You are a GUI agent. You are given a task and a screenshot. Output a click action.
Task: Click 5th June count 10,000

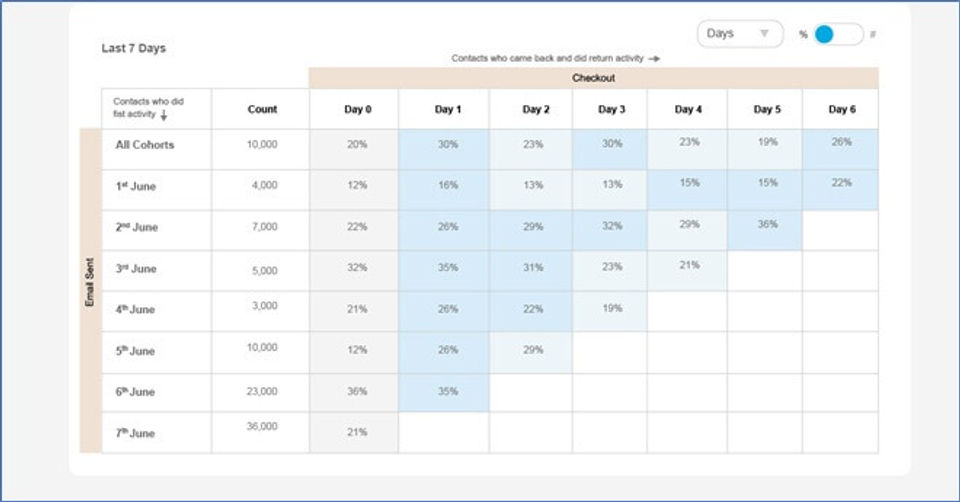tap(262, 347)
